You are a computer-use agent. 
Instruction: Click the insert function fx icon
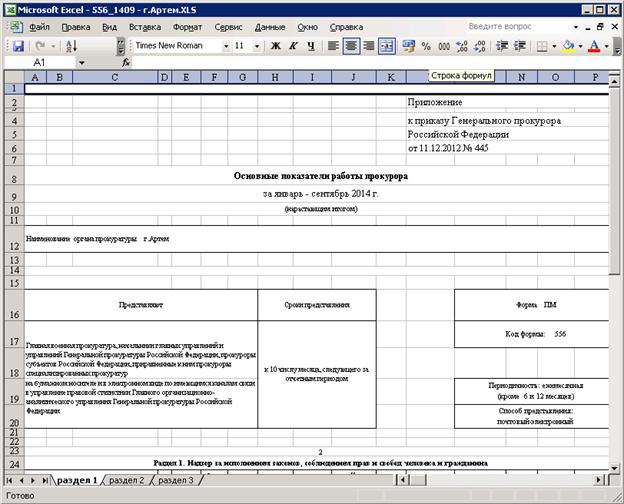point(98,62)
